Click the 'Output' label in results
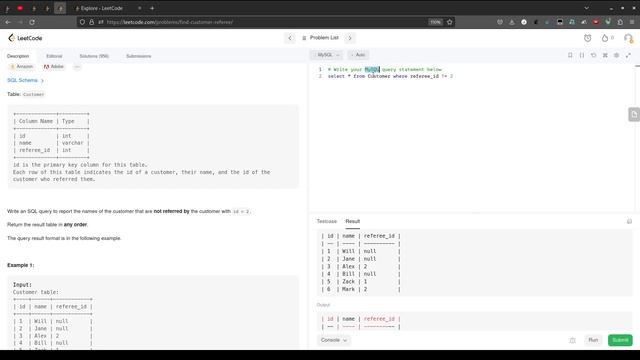640x360 pixels. point(323,305)
